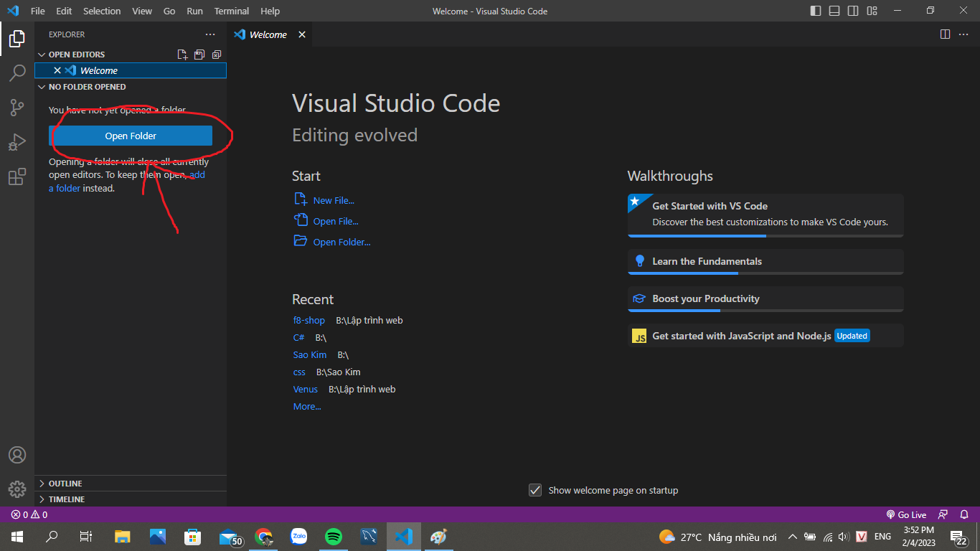The height and width of the screenshot is (551, 980).
Task: Expand the Outline section
Action: (131, 484)
